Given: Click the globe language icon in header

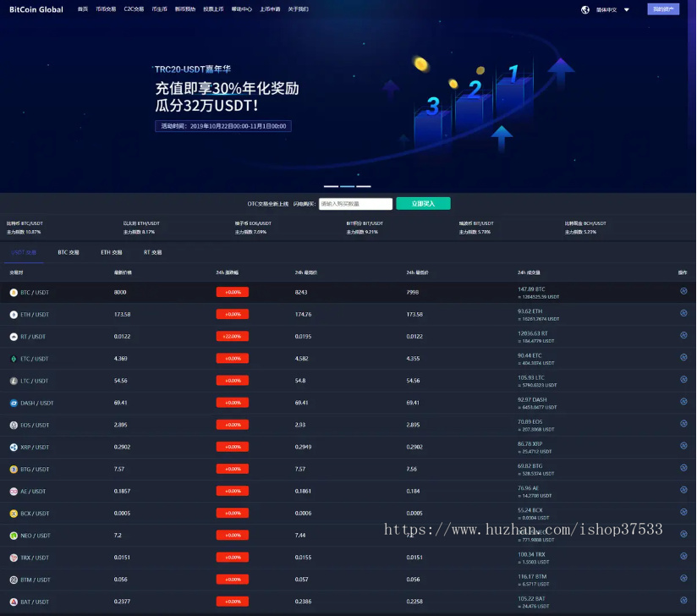Looking at the screenshot, I should coord(585,10).
